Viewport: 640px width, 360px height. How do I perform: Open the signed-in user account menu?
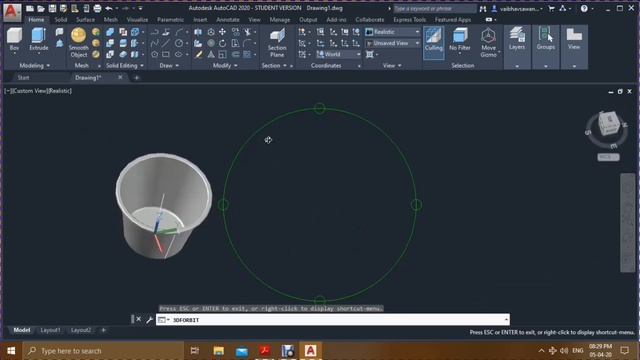click(517, 8)
